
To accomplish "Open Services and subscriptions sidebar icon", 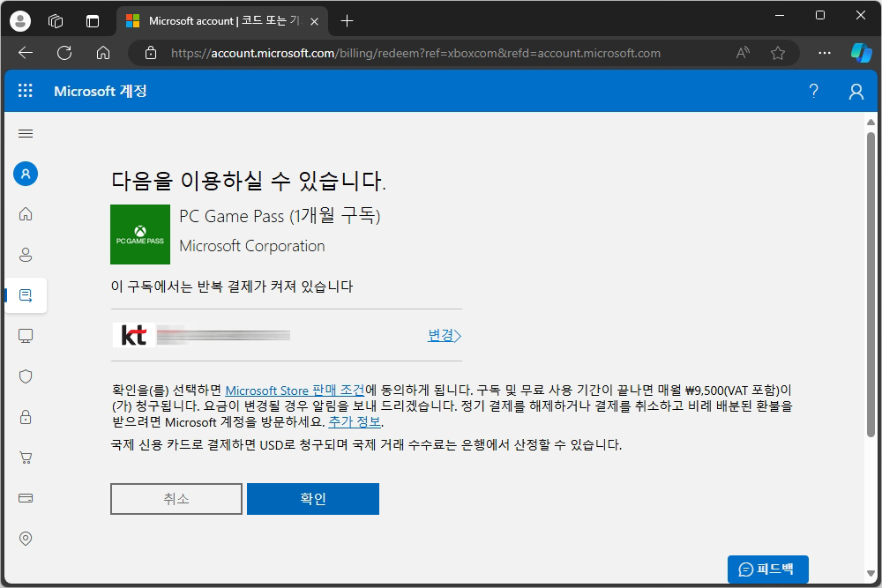I will coord(26,295).
